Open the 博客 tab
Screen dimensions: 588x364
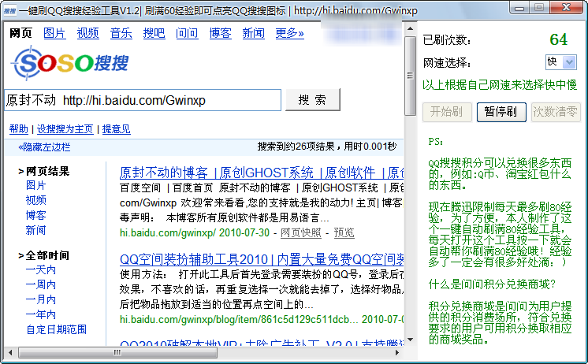point(220,33)
